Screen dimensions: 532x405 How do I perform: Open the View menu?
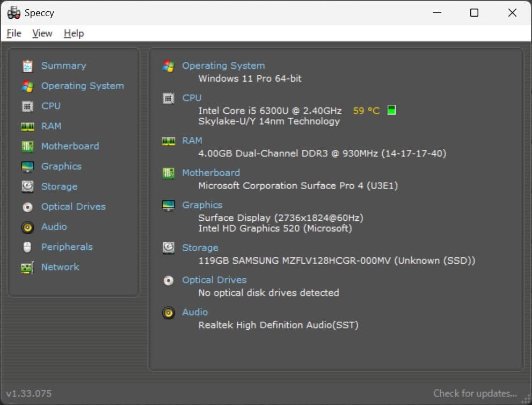point(42,33)
